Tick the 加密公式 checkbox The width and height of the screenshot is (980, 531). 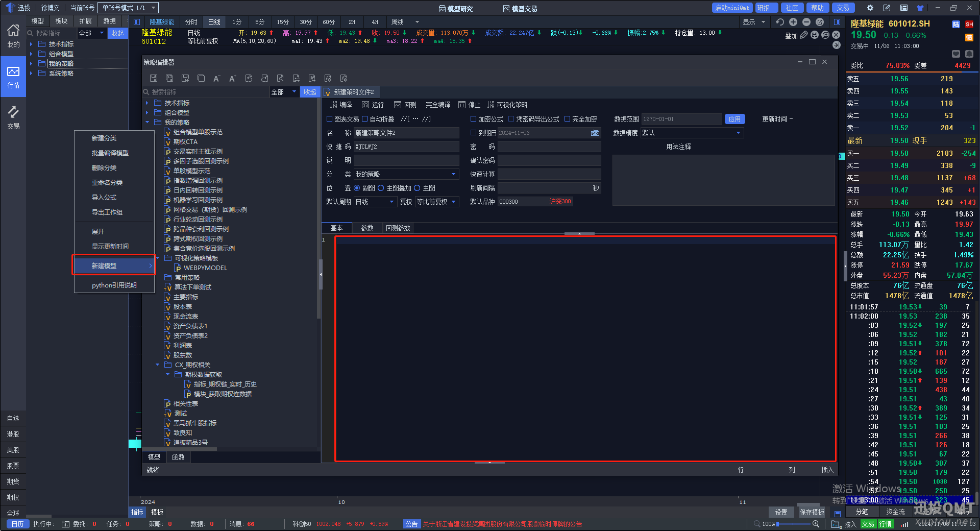(x=473, y=119)
